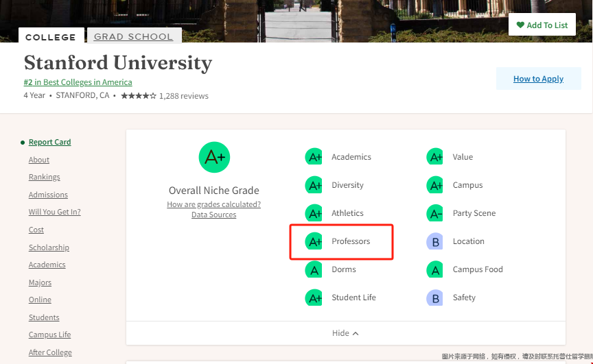
Task: Click the Safety grade label
Action: click(x=464, y=298)
